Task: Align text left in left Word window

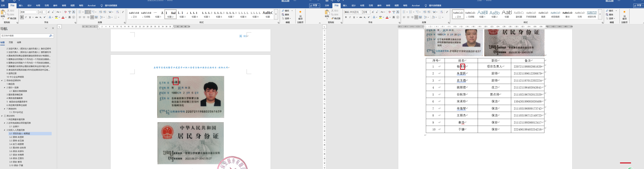Action: coord(80,17)
